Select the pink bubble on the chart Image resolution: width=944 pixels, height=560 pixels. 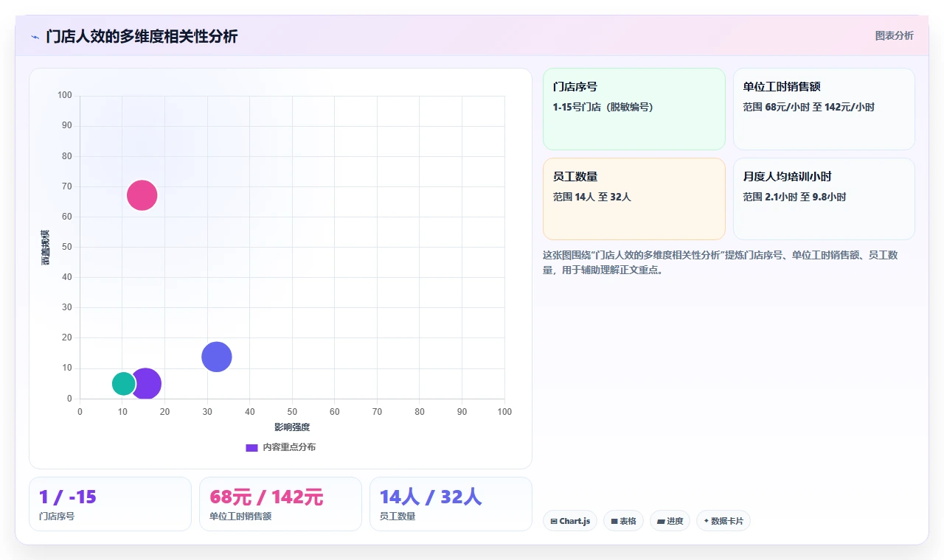click(x=142, y=195)
